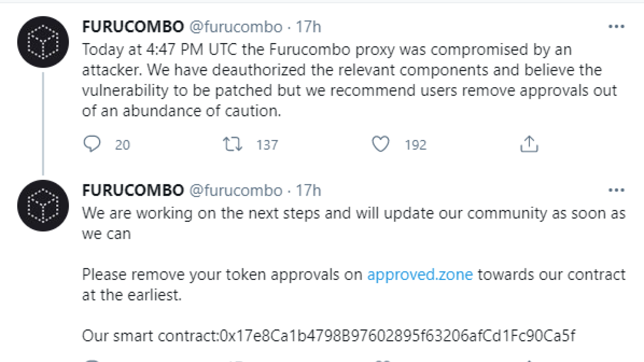Click the 20 replies count
This screenshot has height=362, width=644.
tap(122, 145)
